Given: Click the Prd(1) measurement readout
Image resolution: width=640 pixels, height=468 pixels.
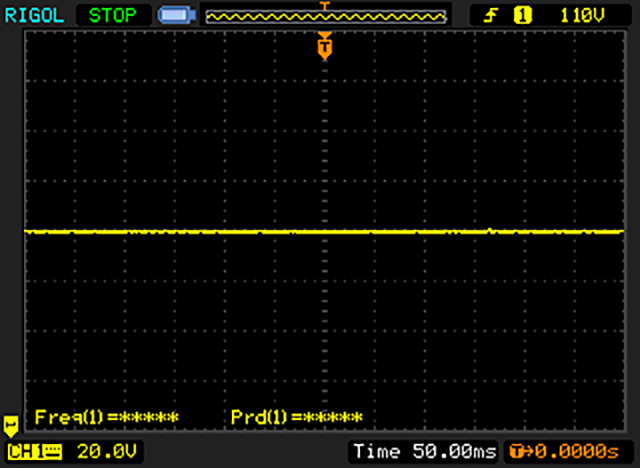Looking at the screenshot, I should pos(297,417).
